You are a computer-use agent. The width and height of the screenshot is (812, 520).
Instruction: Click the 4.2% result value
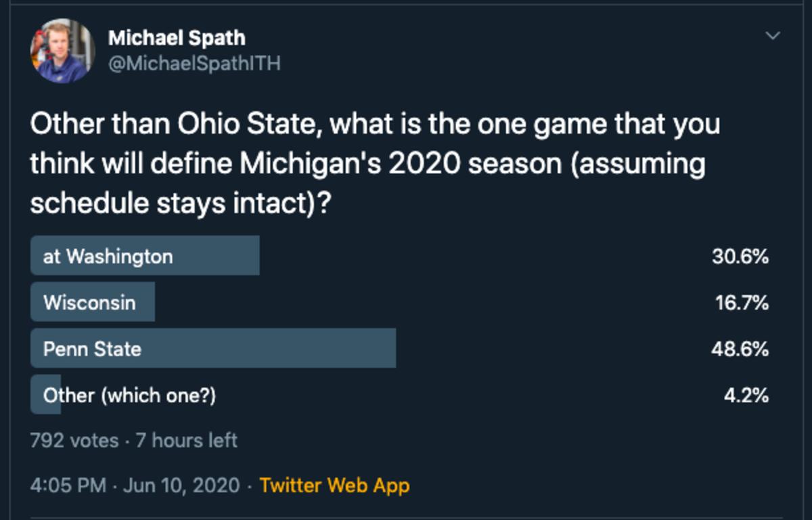(x=746, y=395)
